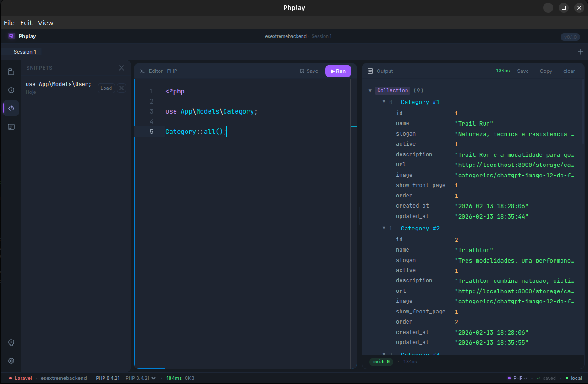Collapse the Category #2 tree entry
The width and height of the screenshot is (588, 384).
click(x=384, y=228)
